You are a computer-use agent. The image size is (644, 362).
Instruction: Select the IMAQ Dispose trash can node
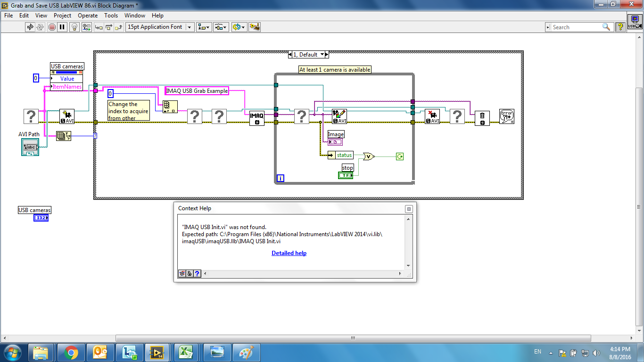coord(482,118)
